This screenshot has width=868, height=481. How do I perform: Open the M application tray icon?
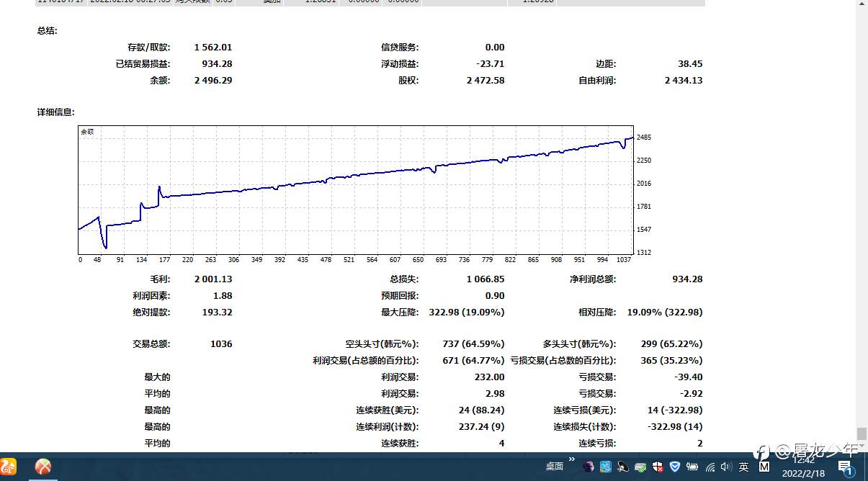click(x=764, y=467)
